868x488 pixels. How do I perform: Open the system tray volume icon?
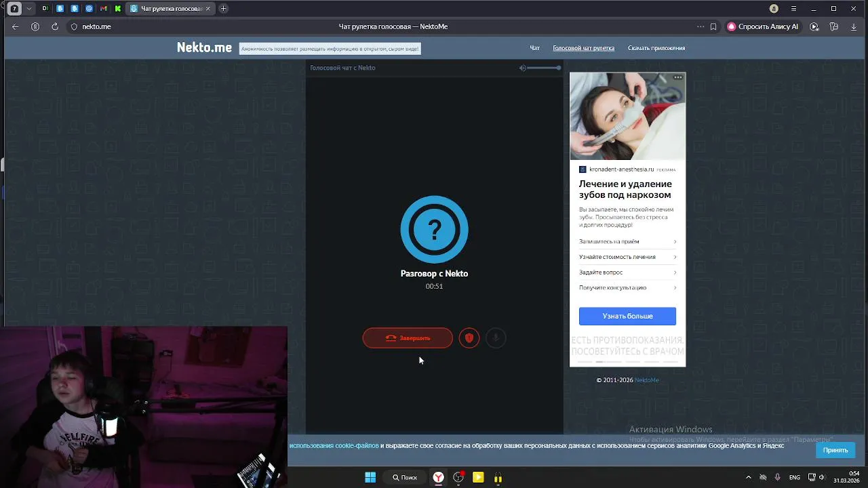[x=821, y=477]
